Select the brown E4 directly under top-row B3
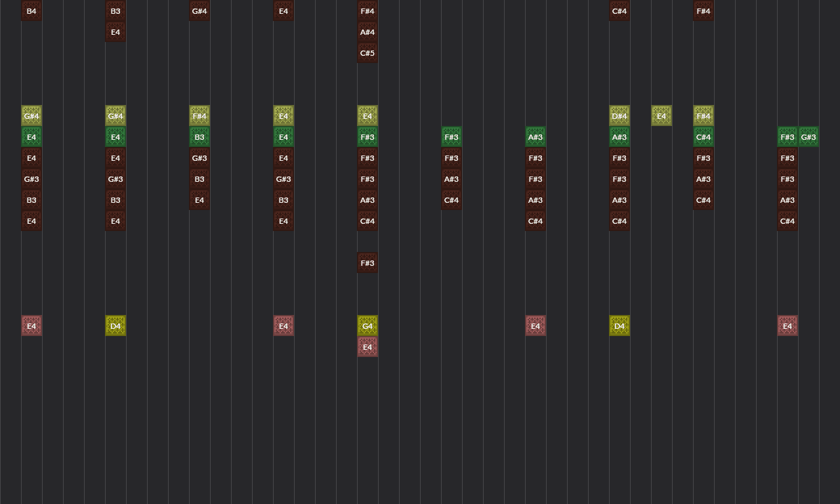Screen dimensions: 840x504 coord(115,31)
